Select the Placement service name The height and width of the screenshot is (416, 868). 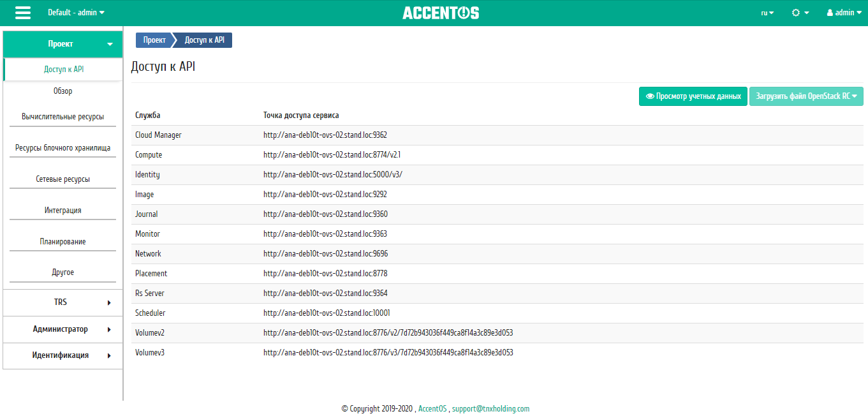pyautogui.click(x=151, y=274)
